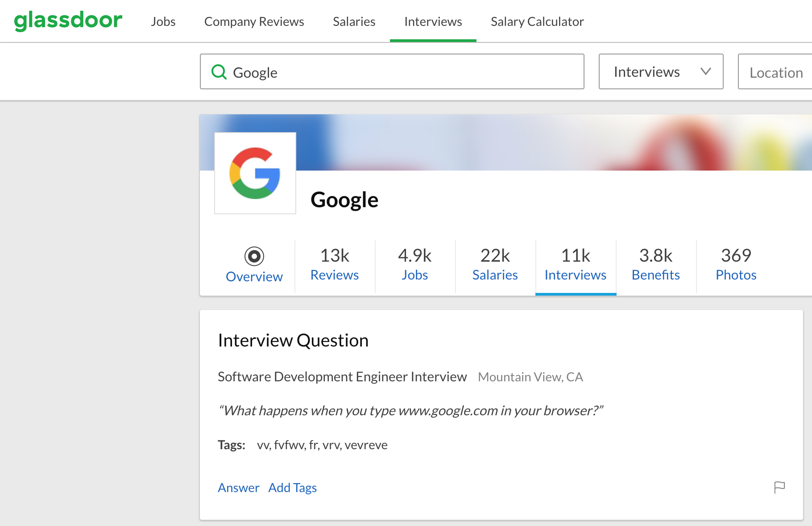The width and height of the screenshot is (812, 526).
Task: Click the vevreve tag
Action: (x=367, y=445)
